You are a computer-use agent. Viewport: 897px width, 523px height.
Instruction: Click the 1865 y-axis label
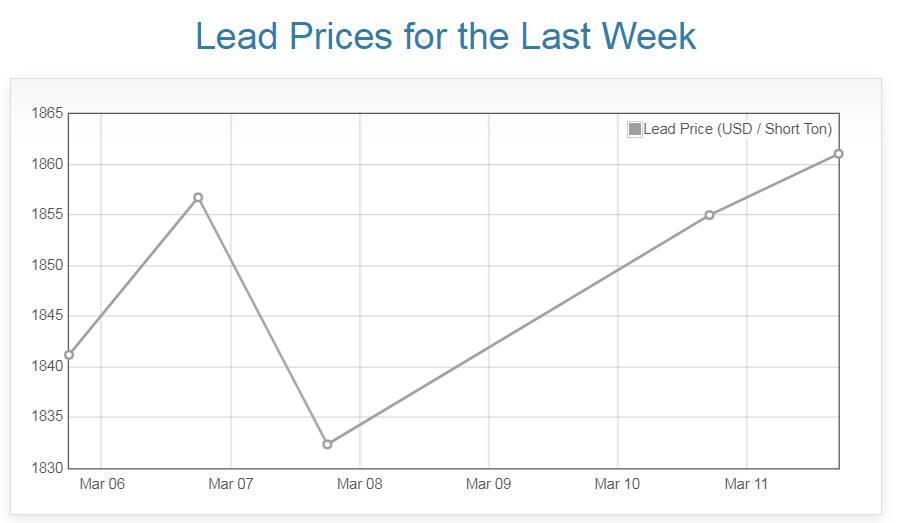click(x=47, y=114)
